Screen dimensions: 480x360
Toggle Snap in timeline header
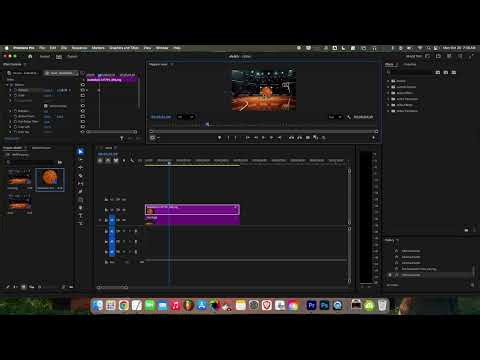(x=108, y=161)
